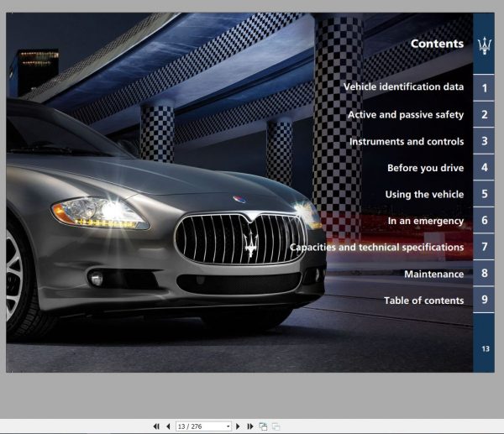Go to the previous page
The height and width of the screenshot is (434, 504).
168,426
